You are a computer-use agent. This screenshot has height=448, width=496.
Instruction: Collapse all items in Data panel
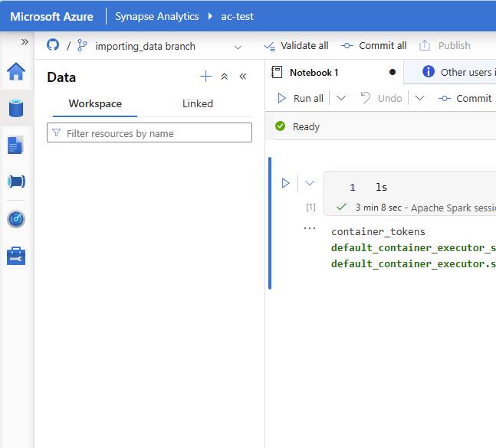coord(225,77)
